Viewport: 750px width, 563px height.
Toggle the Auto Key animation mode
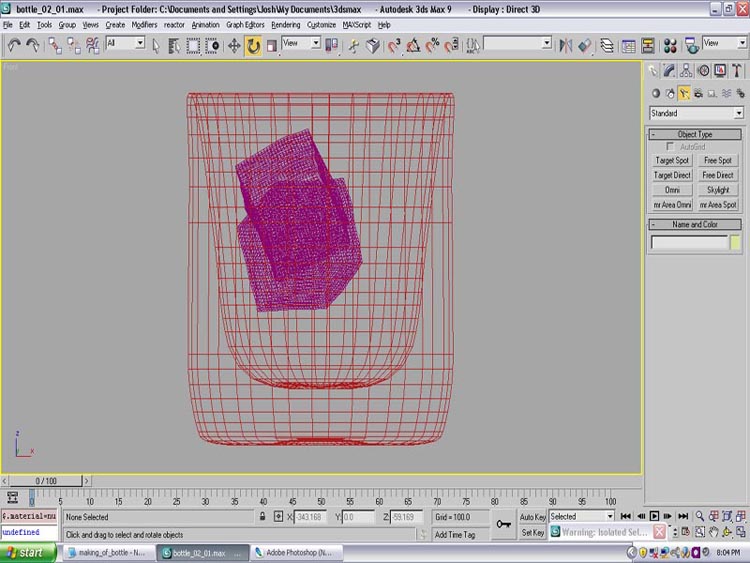pyautogui.click(x=533, y=517)
